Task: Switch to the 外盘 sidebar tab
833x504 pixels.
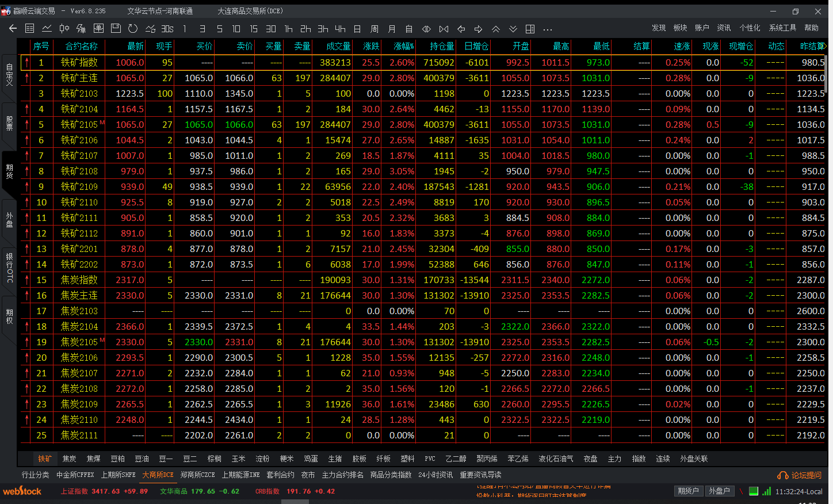Action: click(9, 220)
